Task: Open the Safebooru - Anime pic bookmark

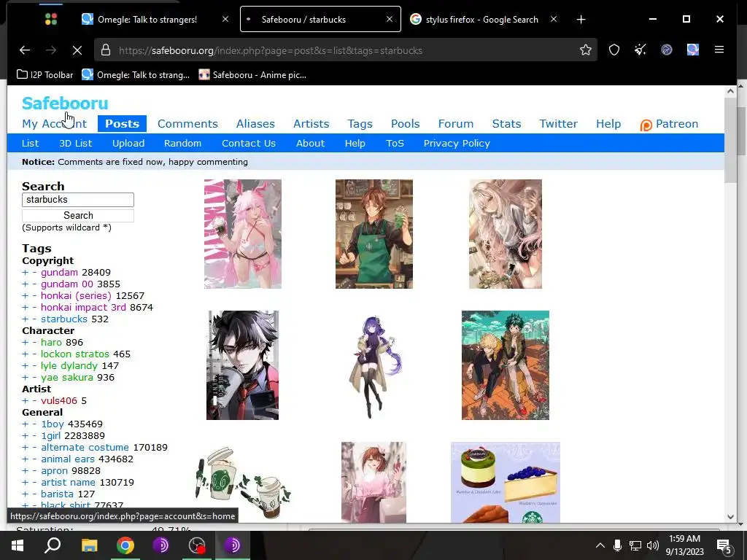Action: click(252, 75)
